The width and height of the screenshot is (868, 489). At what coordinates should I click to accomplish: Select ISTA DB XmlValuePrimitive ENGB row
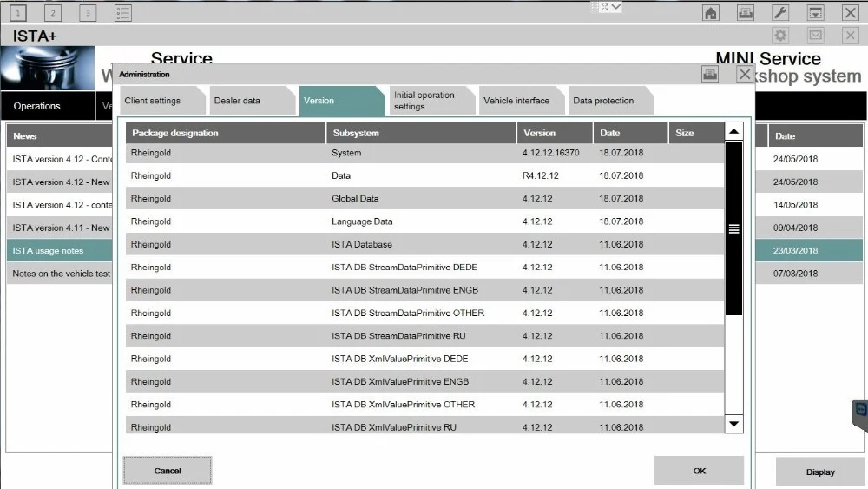pos(424,381)
